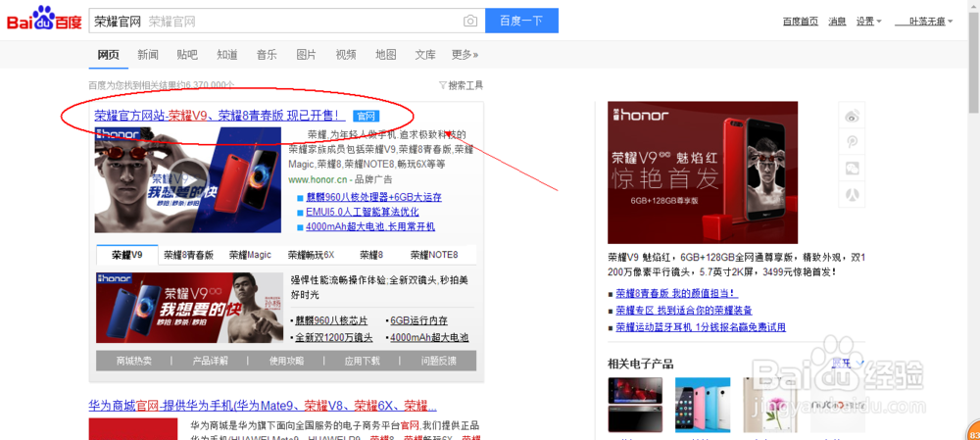Select the 荣耀8青春版 product tab
This screenshot has width=980, height=440.
[189, 255]
